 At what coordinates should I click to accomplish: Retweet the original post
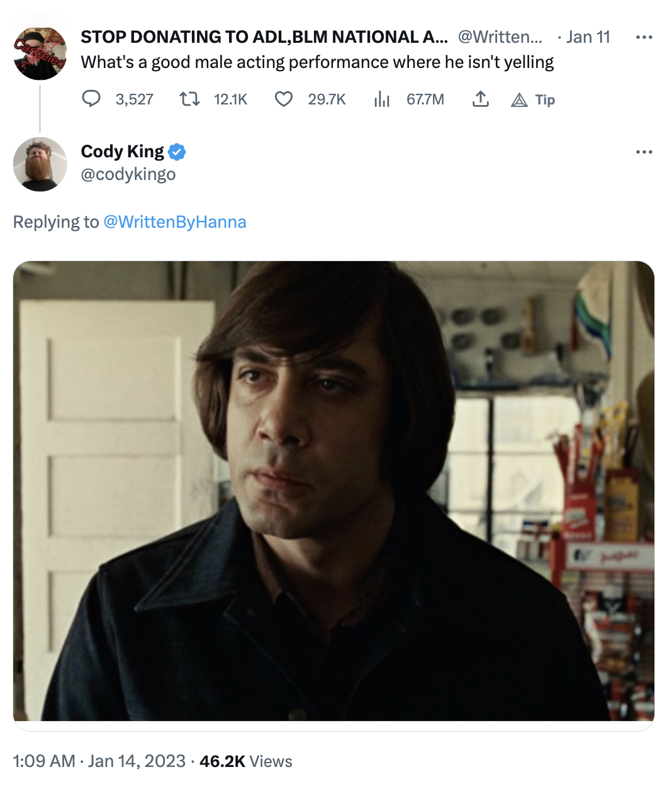point(189,99)
